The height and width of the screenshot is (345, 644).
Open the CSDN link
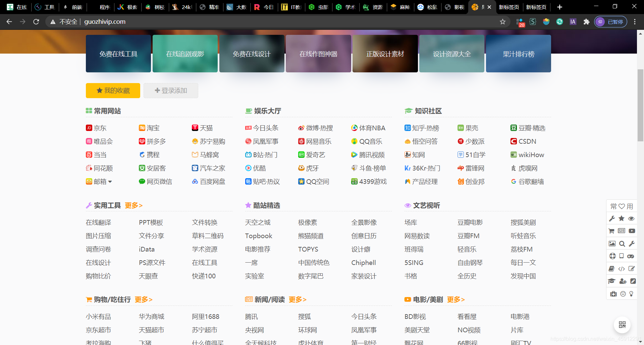[x=523, y=141]
